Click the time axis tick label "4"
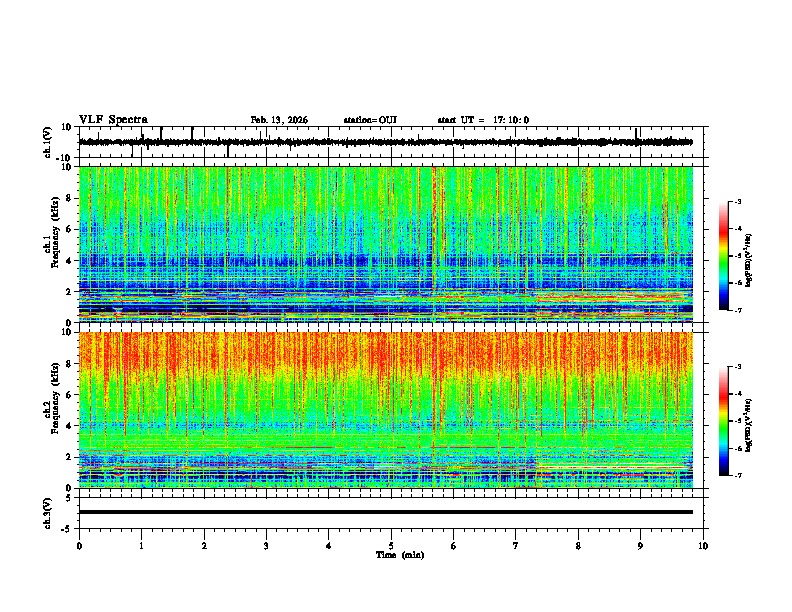792x612 pixels. pyautogui.click(x=329, y=546)
